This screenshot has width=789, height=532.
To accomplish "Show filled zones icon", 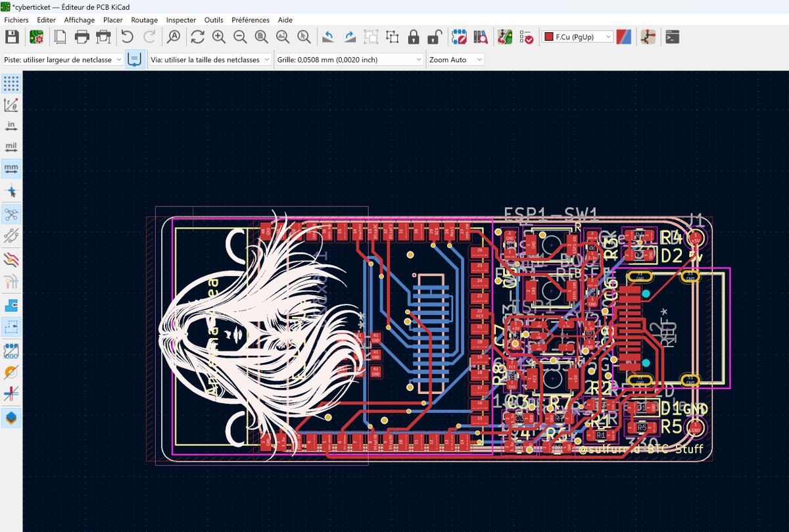I will (11, 305).
